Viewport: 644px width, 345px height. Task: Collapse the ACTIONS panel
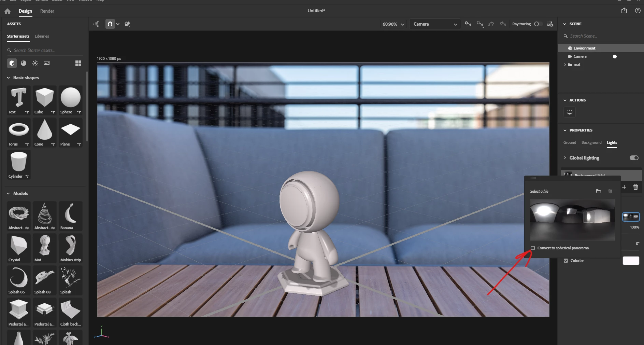[565, 100]
